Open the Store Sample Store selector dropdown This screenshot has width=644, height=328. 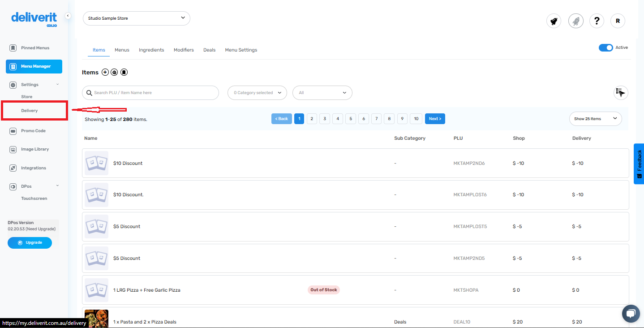tap(136, 18)
